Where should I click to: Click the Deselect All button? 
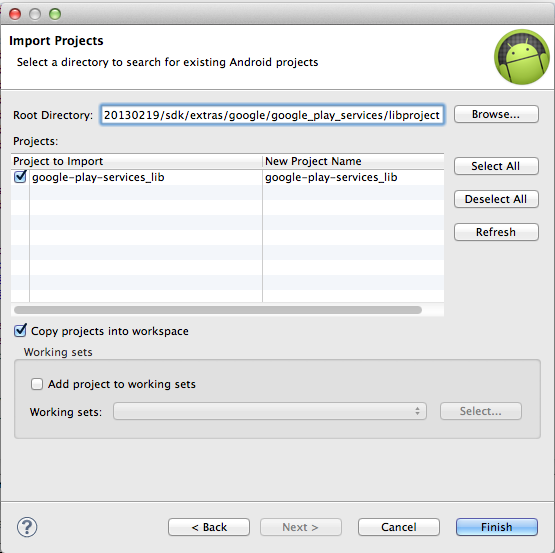[496, 199]
